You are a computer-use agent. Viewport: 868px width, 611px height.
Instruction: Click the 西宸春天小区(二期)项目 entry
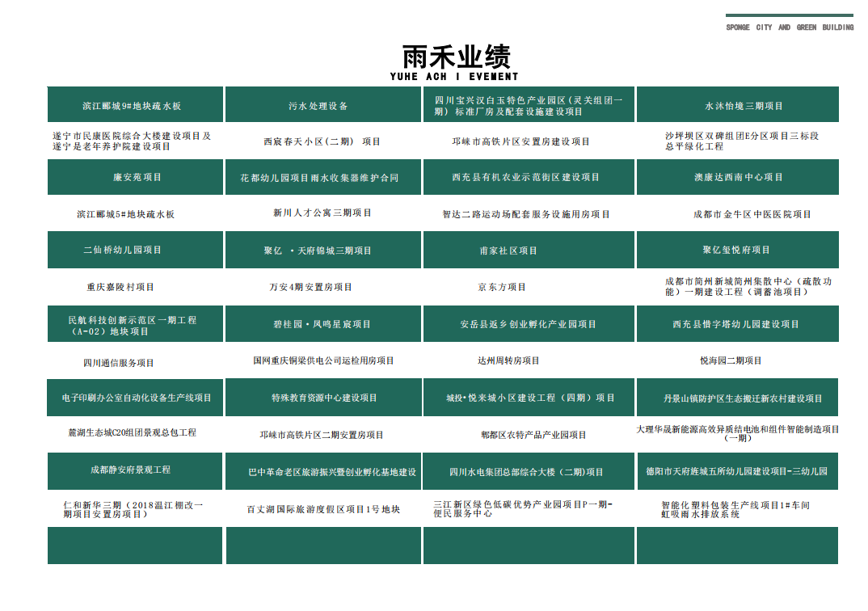tap(322, 141)
